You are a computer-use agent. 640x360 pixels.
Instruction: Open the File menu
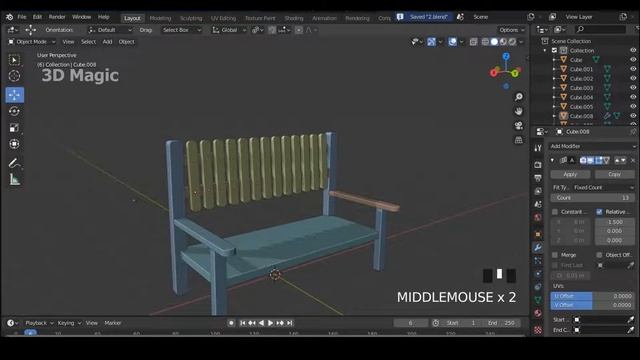22,17
